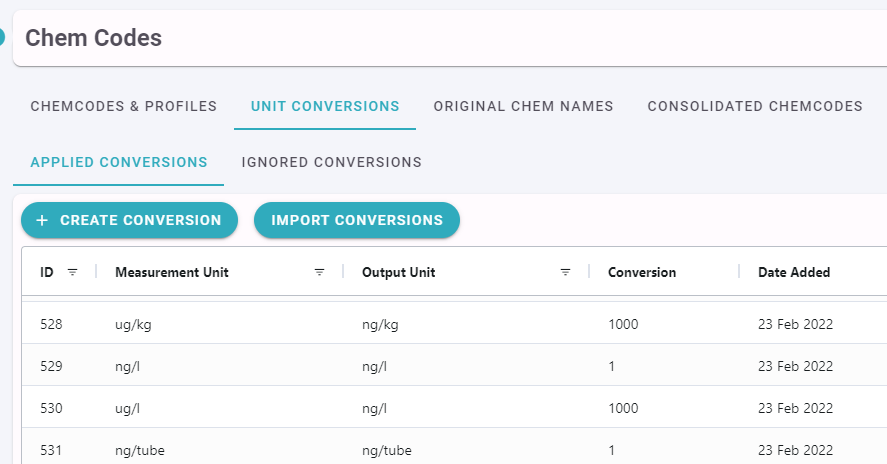The image size is (887, 464).
Task: Select row 530 ug/l conversion
Action: click(x=454, y=407)
